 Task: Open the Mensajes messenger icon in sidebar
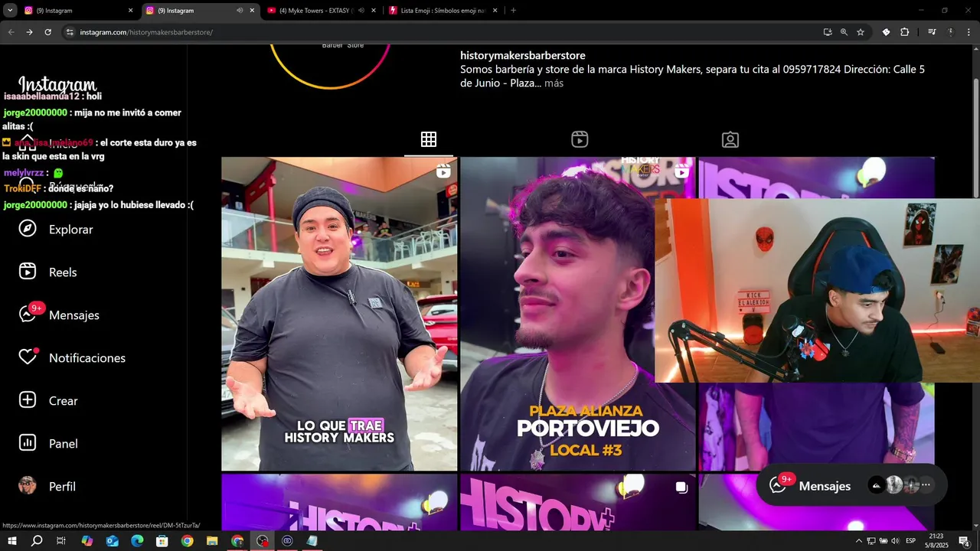28,315
